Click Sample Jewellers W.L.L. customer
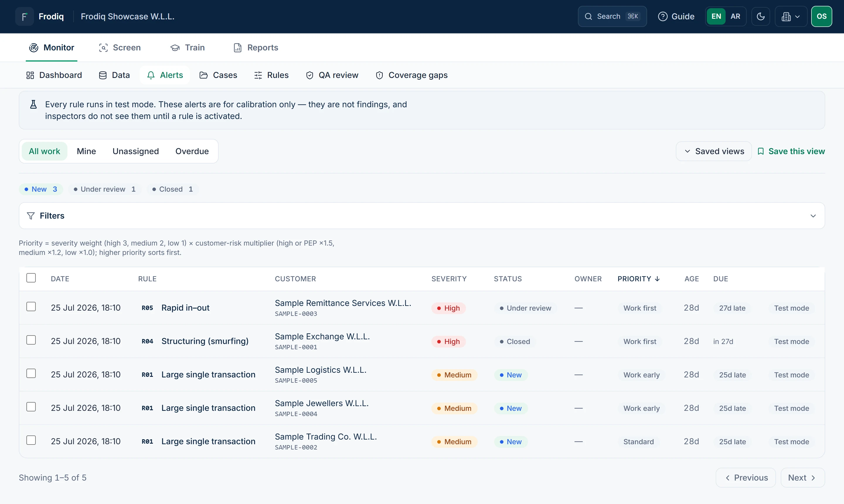The height and width of the screenshot is (504, 844). [322, 403]
